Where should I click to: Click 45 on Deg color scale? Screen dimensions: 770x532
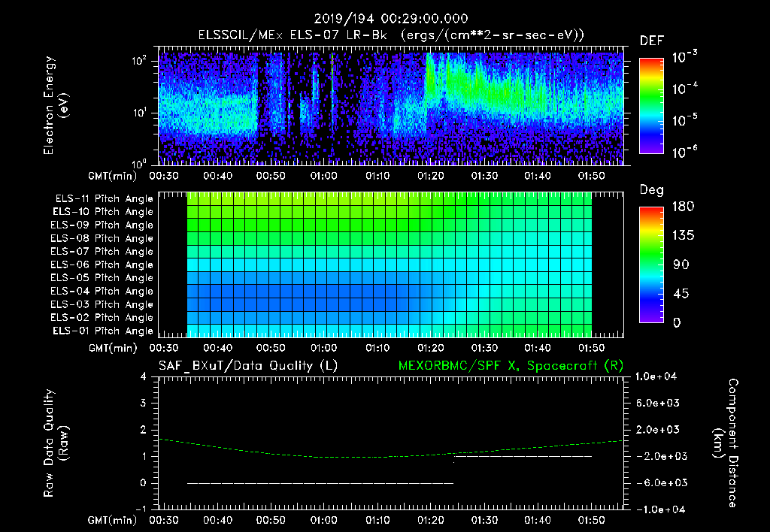681,294
